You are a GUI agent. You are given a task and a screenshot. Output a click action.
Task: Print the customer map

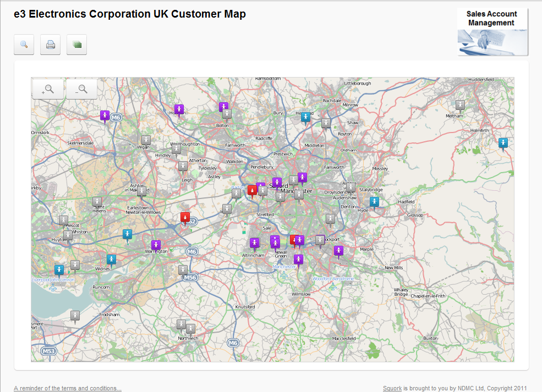[x=50, y=45]
